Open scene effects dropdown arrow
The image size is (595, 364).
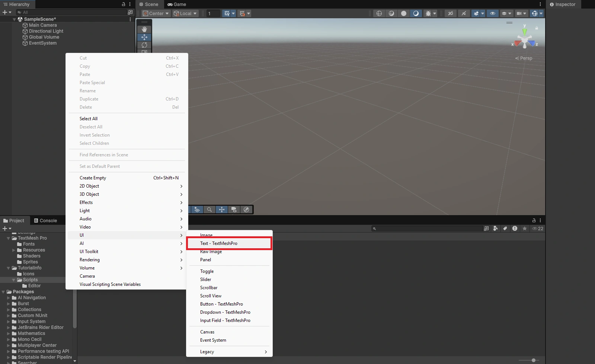[x=483, y=13]
